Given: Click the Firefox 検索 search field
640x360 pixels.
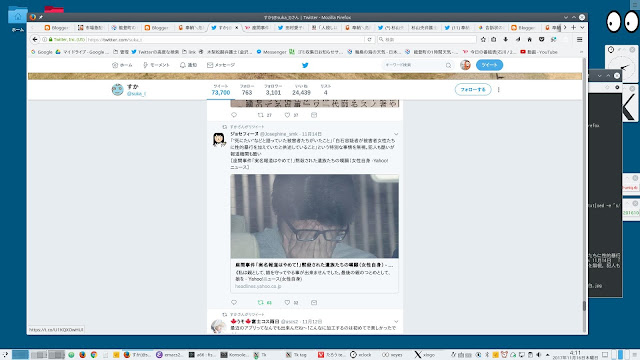Looking at the screenshot, I should tap(427, 40).
